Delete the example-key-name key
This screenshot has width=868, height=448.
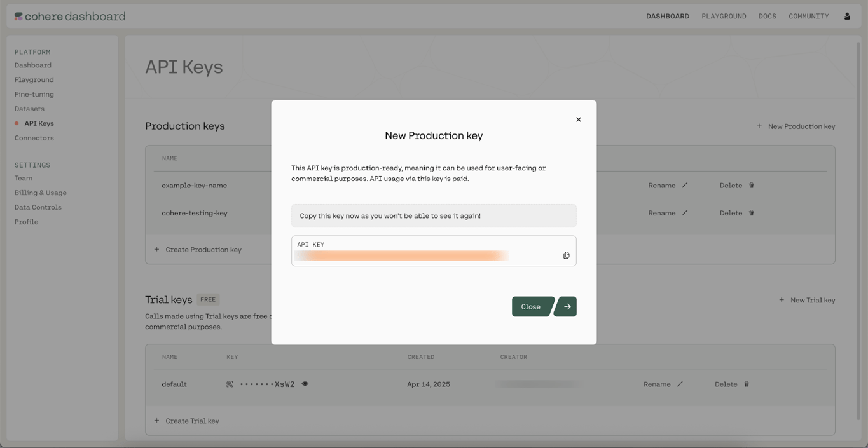click(737, 186)
